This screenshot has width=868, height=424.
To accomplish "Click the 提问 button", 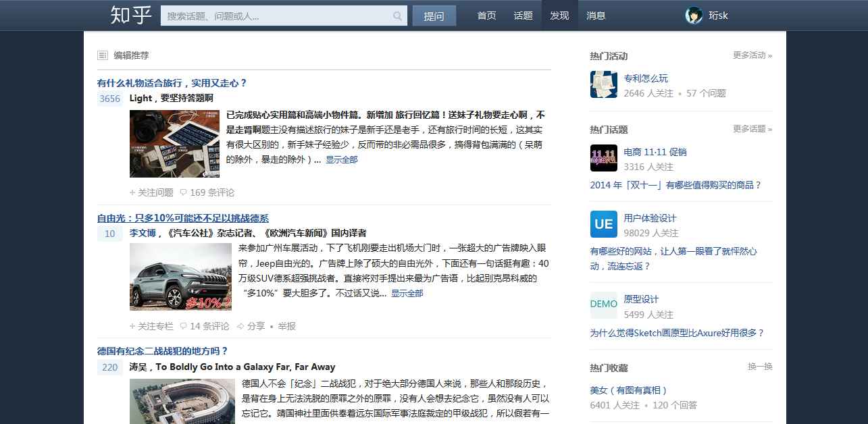I will pyautogui.click(x=434, y=16).
